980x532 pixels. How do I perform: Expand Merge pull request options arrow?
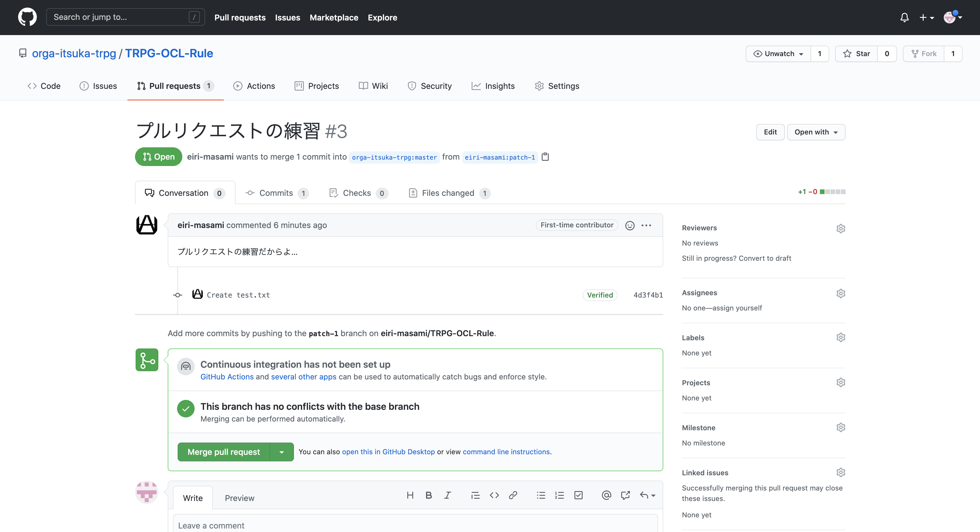[281, 452]
